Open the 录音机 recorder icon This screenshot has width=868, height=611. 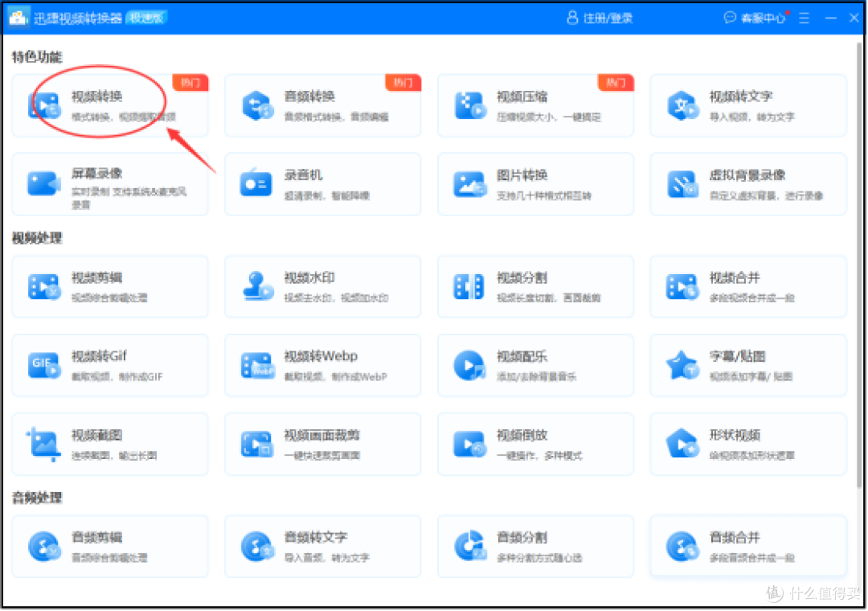pos(256,182)
